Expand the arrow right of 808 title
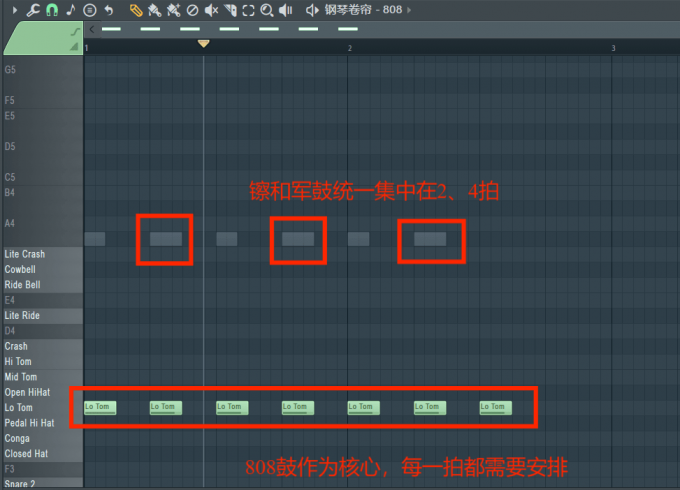680x490 pixels. (409, 10)
